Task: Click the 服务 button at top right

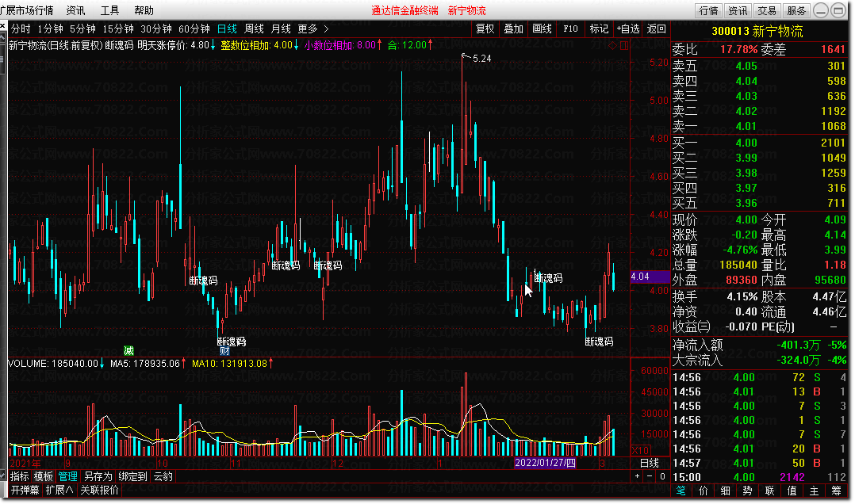Action: [x=796, y=10]
